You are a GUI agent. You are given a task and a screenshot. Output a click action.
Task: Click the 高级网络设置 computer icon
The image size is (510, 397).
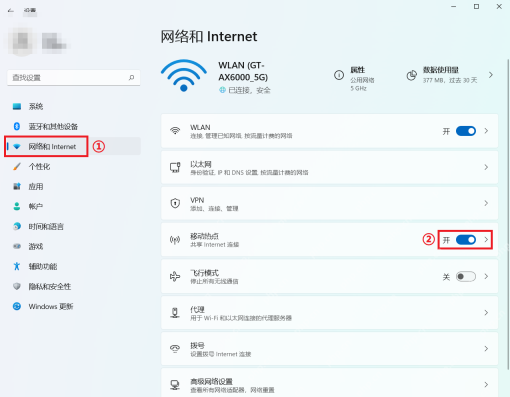click(175, 385)
